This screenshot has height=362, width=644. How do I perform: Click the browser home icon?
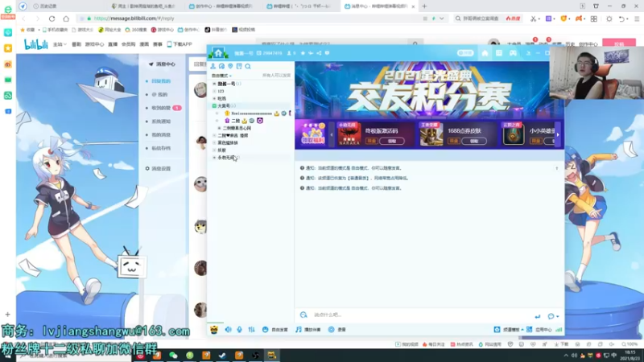tap(66, 19)
